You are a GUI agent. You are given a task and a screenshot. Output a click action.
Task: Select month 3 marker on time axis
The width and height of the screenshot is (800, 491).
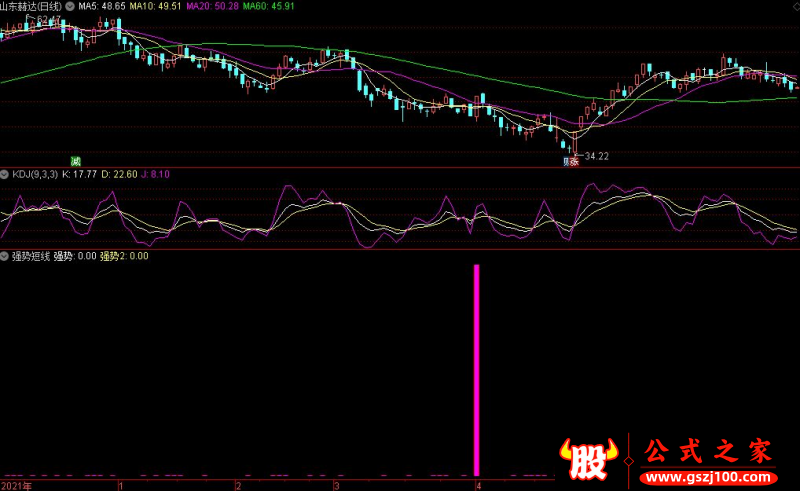pos(337,486)
